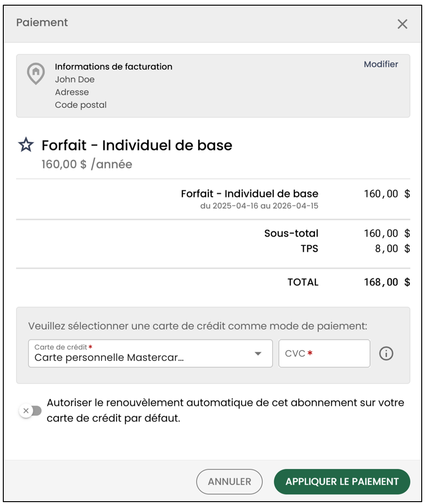Click the Informations de facturation heading
Image resolution: width=425 pixels, height=504 pixels.
[x=114, y=66]
